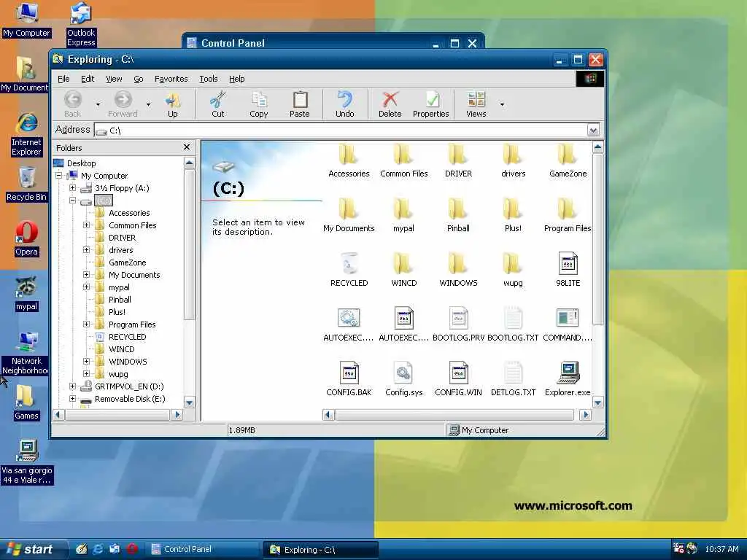Viewport: 747px width, 560px height.
Task: Select the Outlook Express desktop icon
Action: point(80,24)
